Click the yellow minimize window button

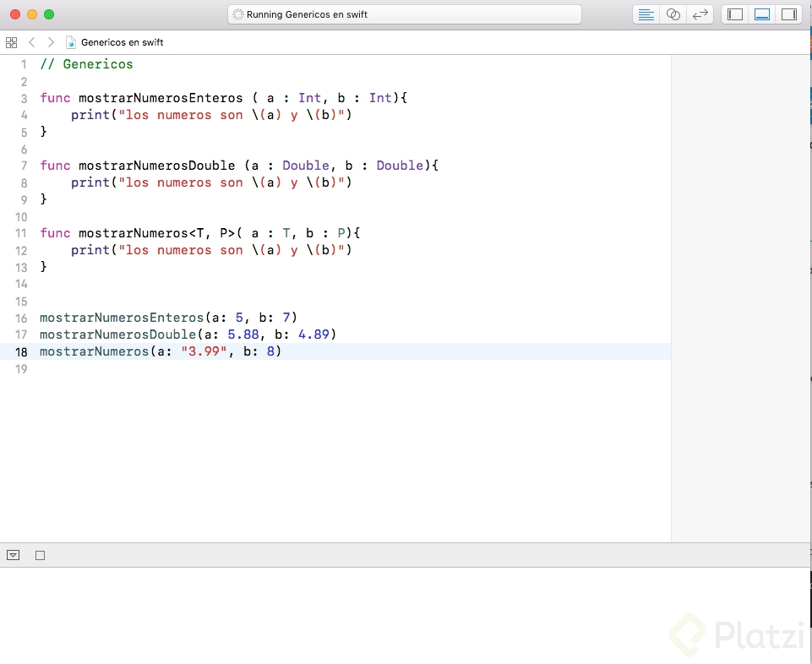[x=32, y=14]
